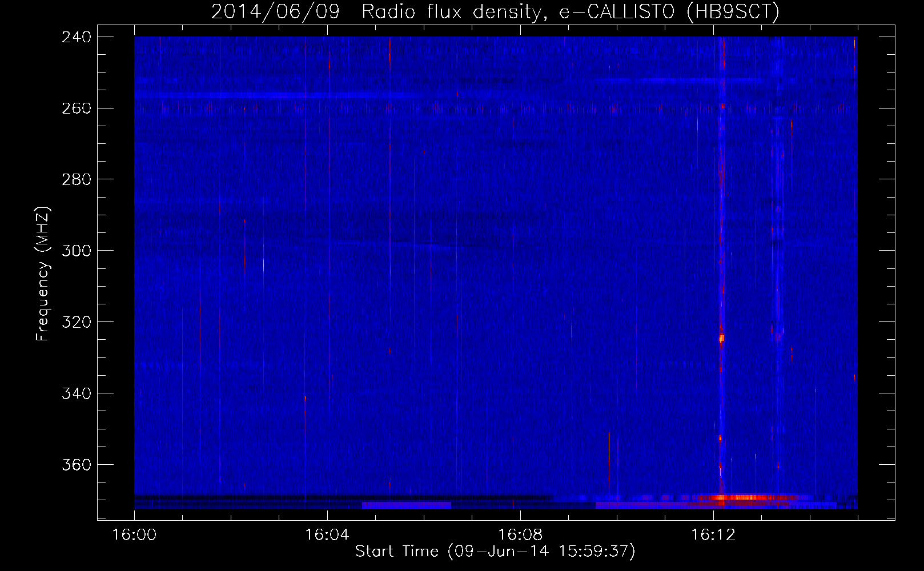Select the 360 frequency tick label
The width and height of the screenshot is (924, 571).
[77, 465]
